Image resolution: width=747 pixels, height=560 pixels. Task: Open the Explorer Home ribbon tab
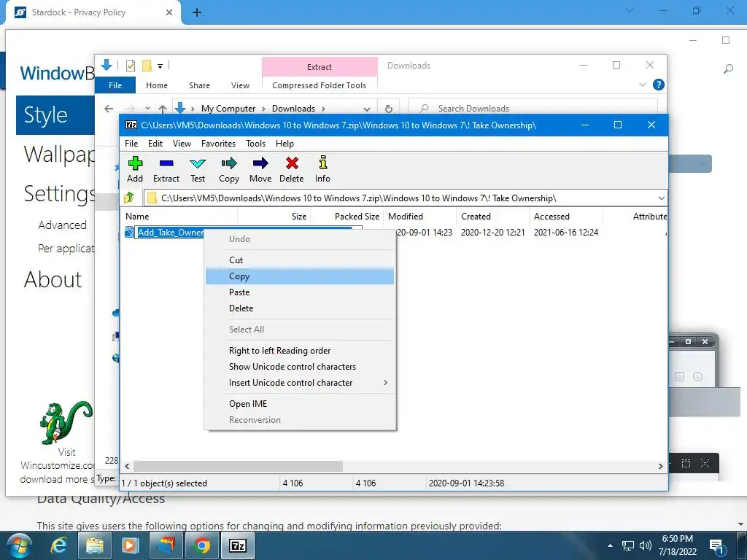pyautogui.click(x=157, y=85)
